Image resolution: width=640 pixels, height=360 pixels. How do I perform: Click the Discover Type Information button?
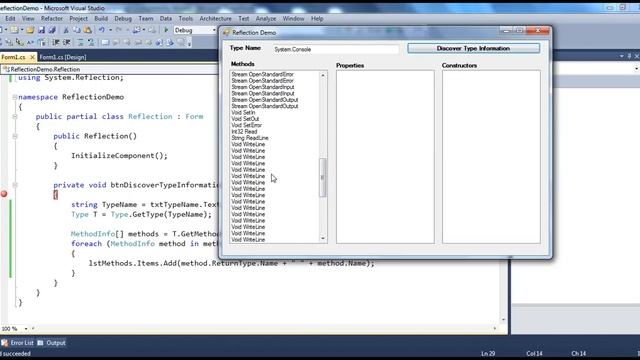point(473,49)
